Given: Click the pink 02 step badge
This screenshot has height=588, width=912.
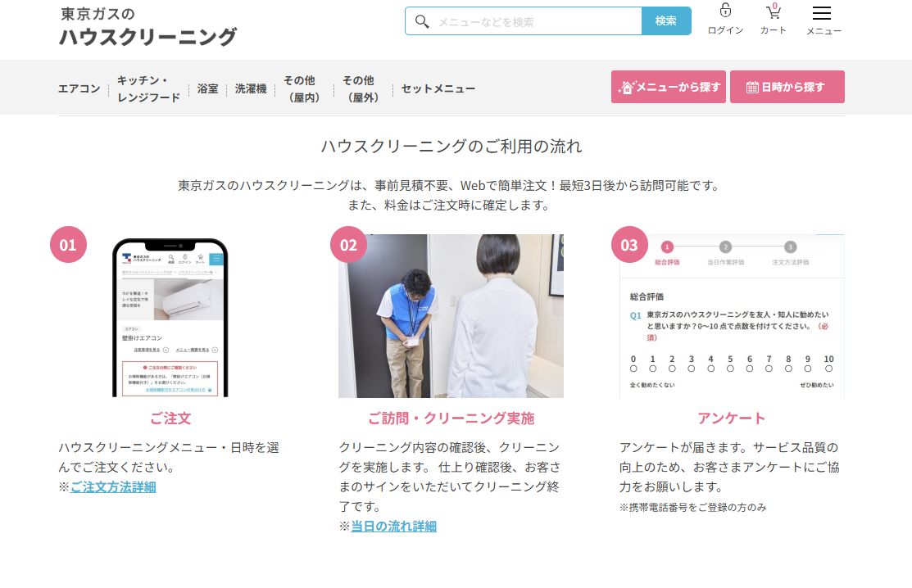Looking at the screenshot, I should [348, 245].
